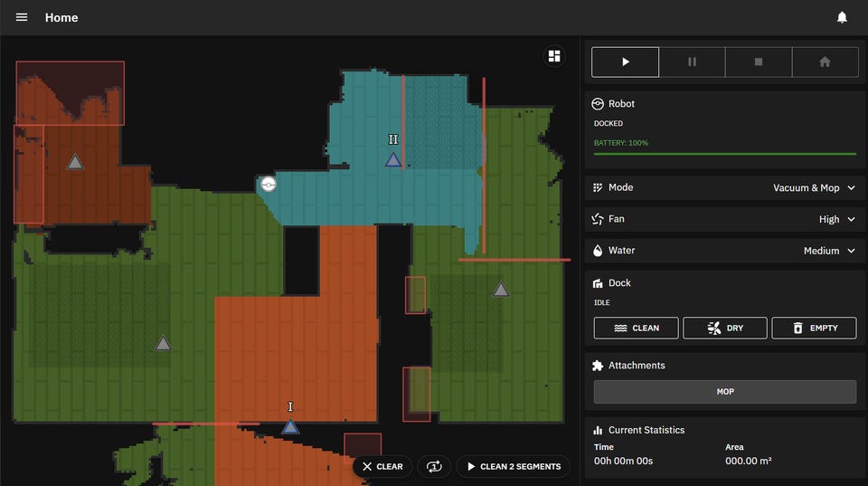This screenshot has width=868, height=486.
Task: Click the robot position marker on map
Action: pyautogui.click(x=269, y=184)
